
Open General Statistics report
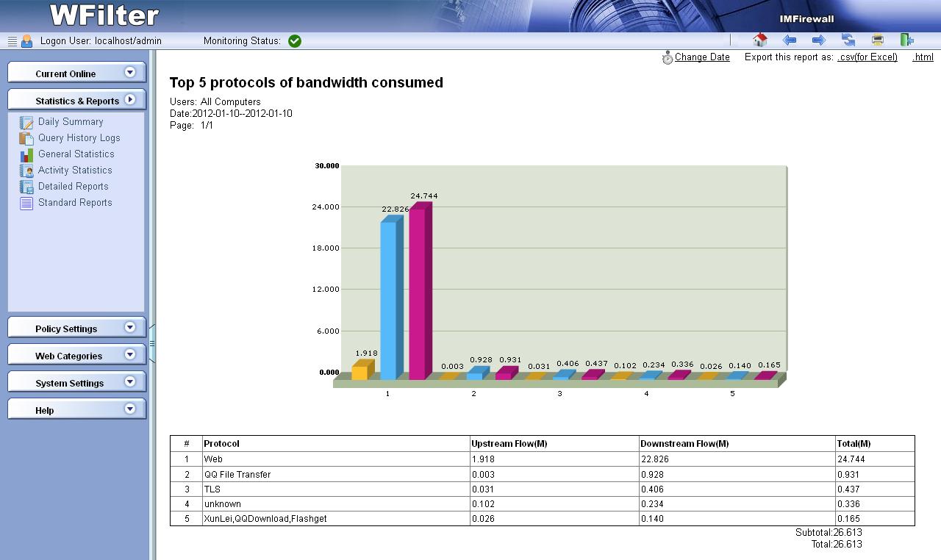coord(76,154)
